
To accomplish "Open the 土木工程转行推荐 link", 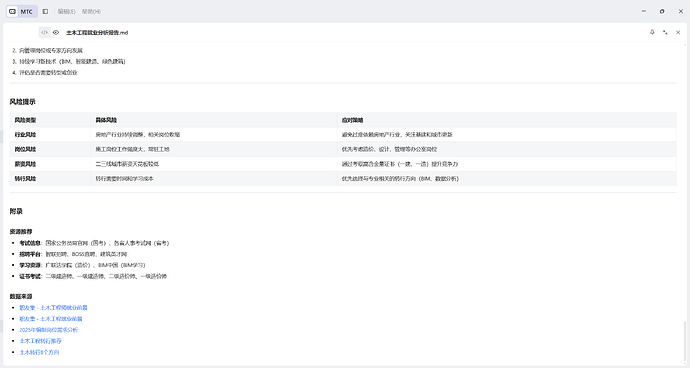I will (40, 341).
